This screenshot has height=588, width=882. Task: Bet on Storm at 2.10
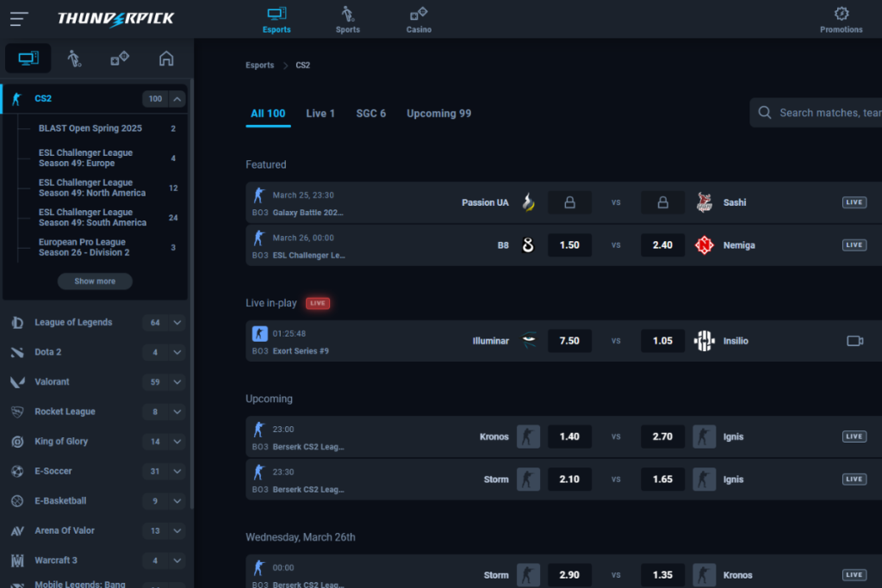569,479
